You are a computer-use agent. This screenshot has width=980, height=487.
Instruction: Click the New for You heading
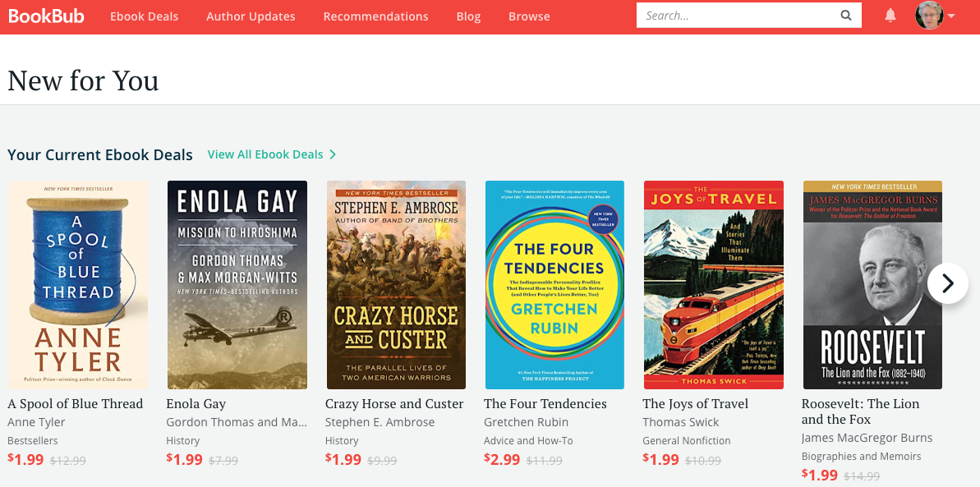83,81
